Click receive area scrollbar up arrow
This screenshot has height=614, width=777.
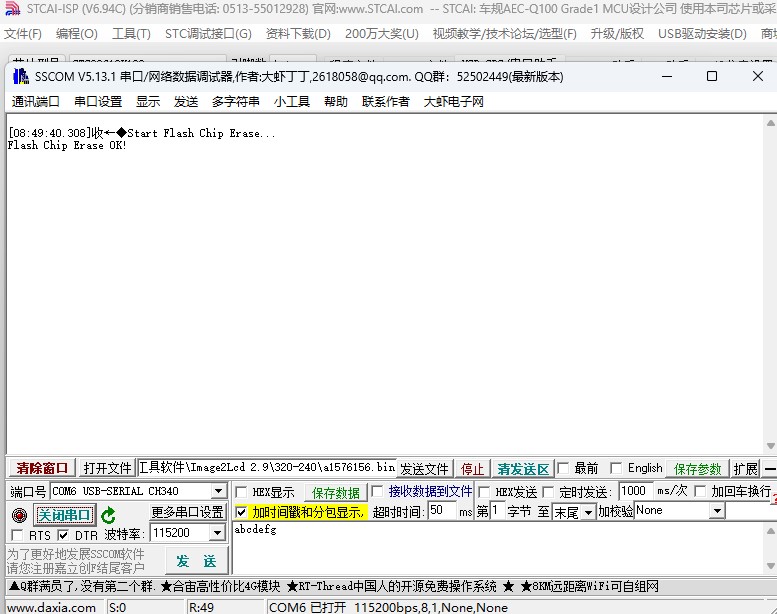771,122
